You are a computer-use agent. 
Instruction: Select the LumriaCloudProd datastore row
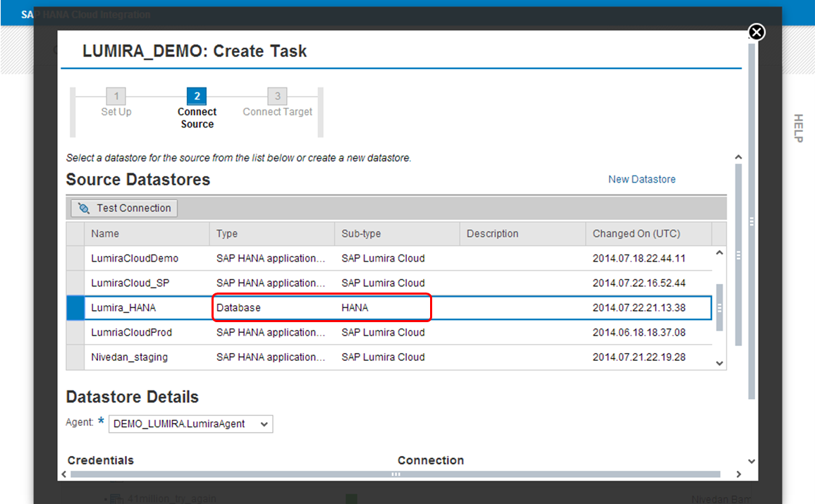[x=131, y=332]
